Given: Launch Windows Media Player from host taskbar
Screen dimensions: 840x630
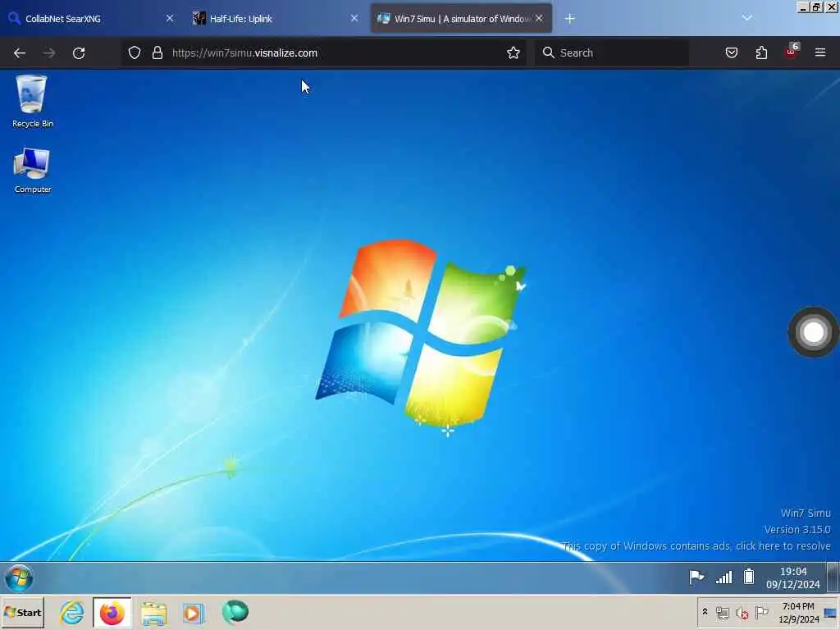Looking at the screenshot, I should point(194,613).
